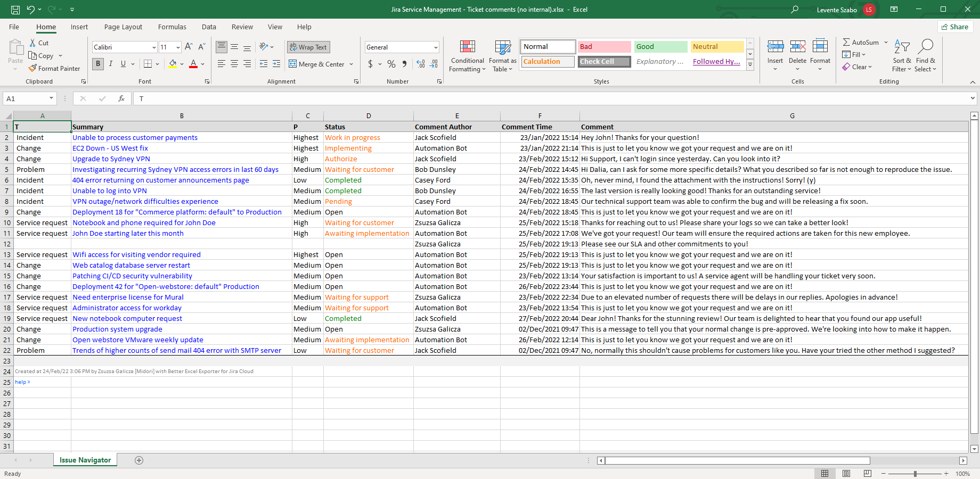980x479 pixels.
Task: Open the font size dropdown
Action: pos(178,47)
